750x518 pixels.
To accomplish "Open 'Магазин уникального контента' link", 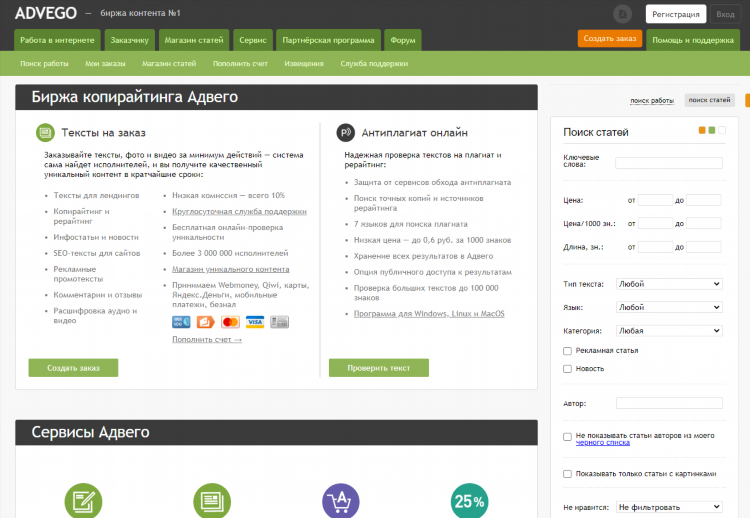I will (231, 269).
